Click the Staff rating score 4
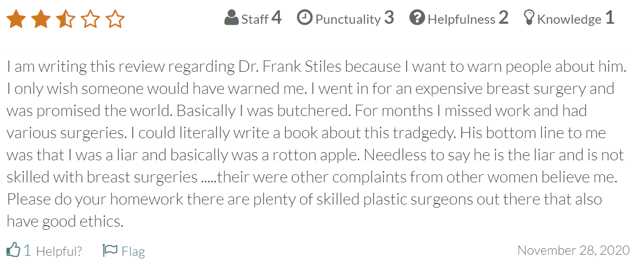The height and width of the screenshot is (279, 644). 276,18
